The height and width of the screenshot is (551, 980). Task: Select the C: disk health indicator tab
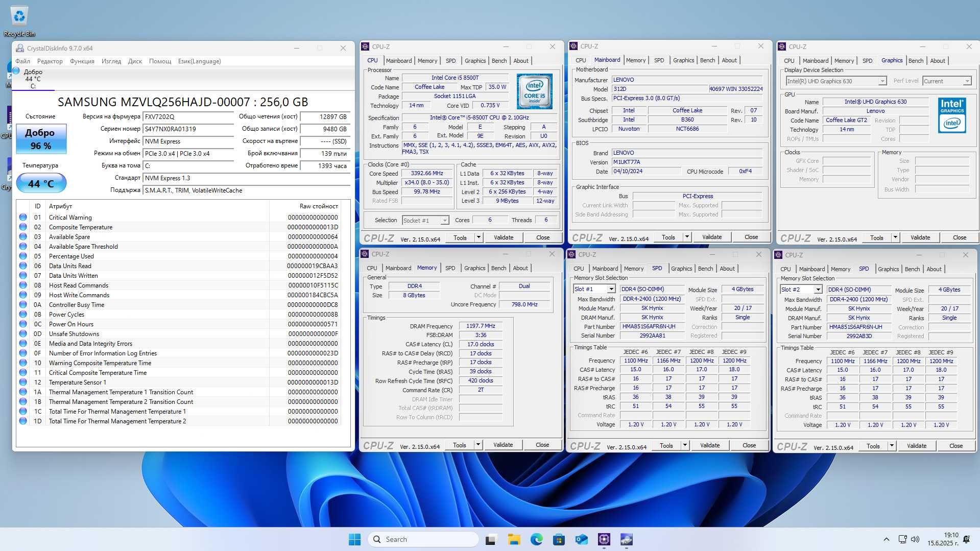tap(33, 79)
